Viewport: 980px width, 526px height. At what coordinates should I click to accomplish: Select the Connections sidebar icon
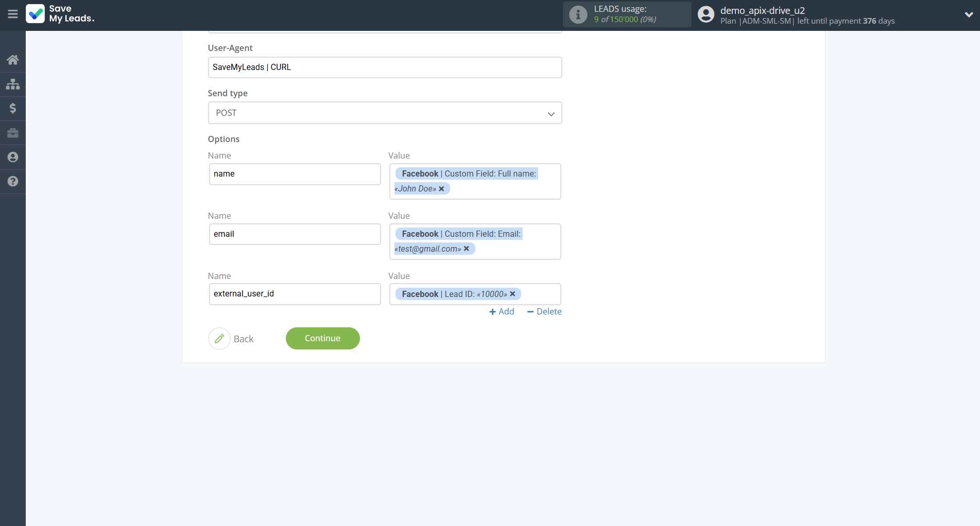(12, 84)
